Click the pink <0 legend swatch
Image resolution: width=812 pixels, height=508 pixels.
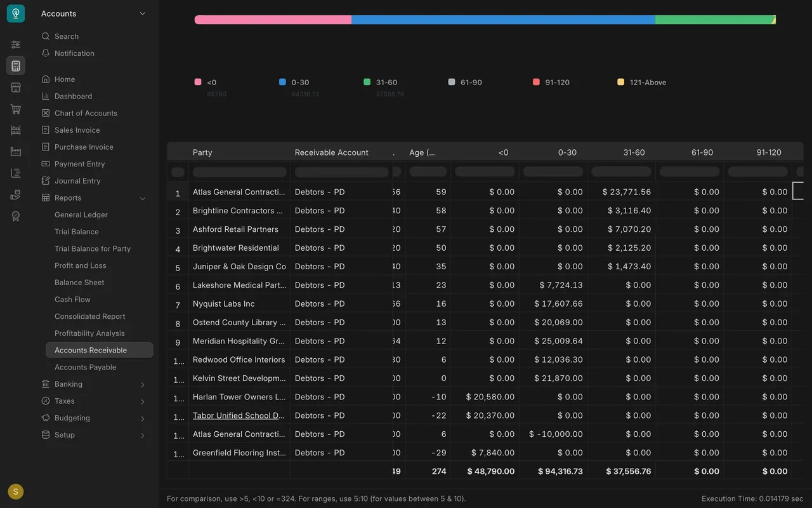click(x=198, y=82)
